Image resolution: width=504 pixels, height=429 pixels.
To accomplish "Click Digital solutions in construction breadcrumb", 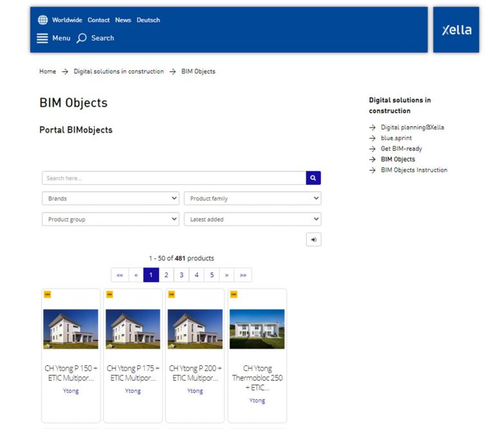I will pyautogui.click(x=119, y=71).
